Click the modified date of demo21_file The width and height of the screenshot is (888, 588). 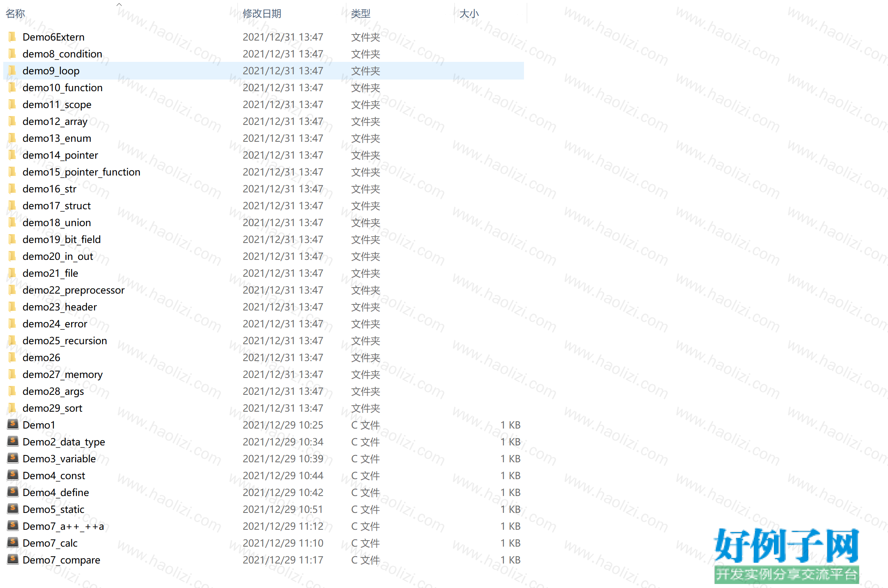(283, 273)
